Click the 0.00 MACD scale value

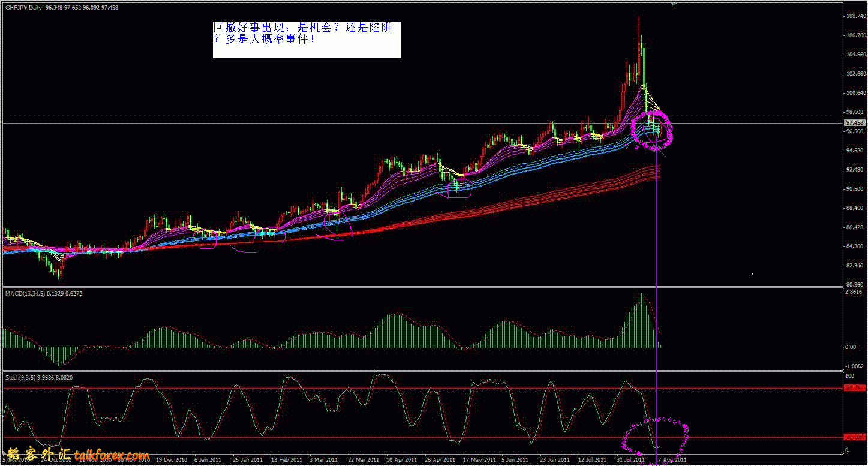(850, 347)
